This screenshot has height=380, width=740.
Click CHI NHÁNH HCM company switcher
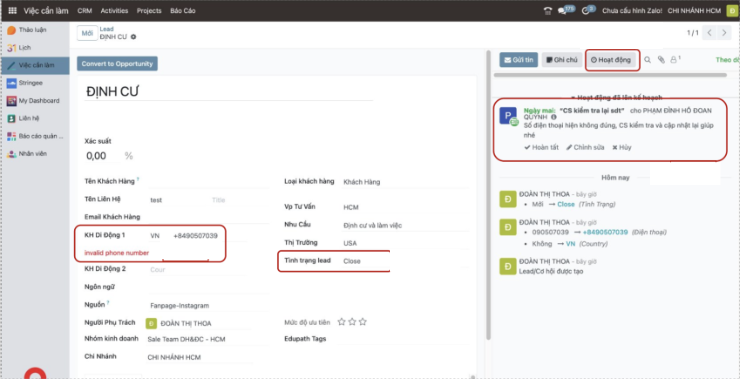coord(694,11)
